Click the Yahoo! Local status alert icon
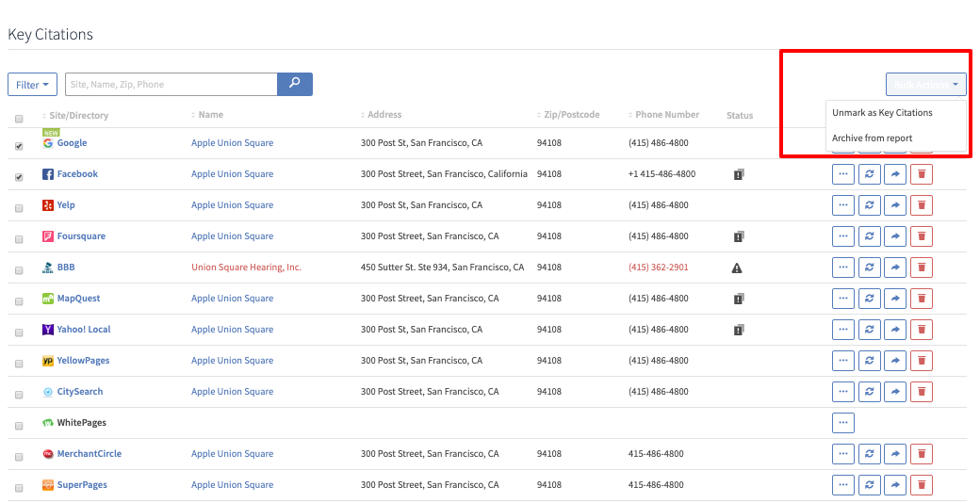Viewport: 980px width, 503px height. pyautogui.click(x=739, y=330)
